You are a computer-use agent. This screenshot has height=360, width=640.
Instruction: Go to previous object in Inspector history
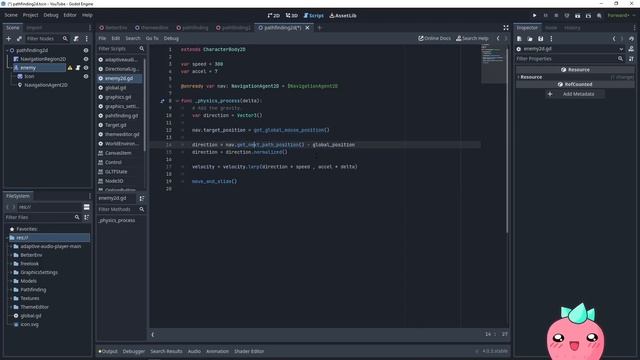tap(614, 38)
